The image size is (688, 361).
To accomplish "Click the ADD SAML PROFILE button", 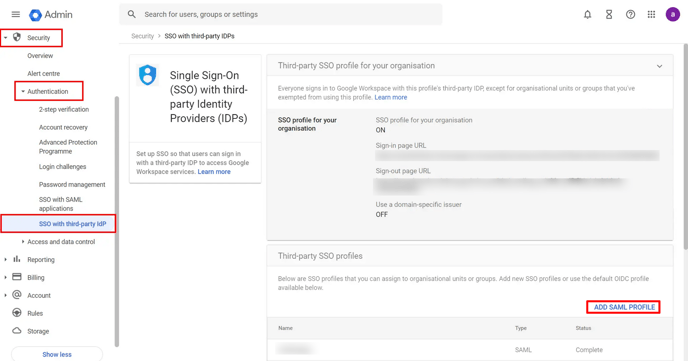I will (624, 307).
